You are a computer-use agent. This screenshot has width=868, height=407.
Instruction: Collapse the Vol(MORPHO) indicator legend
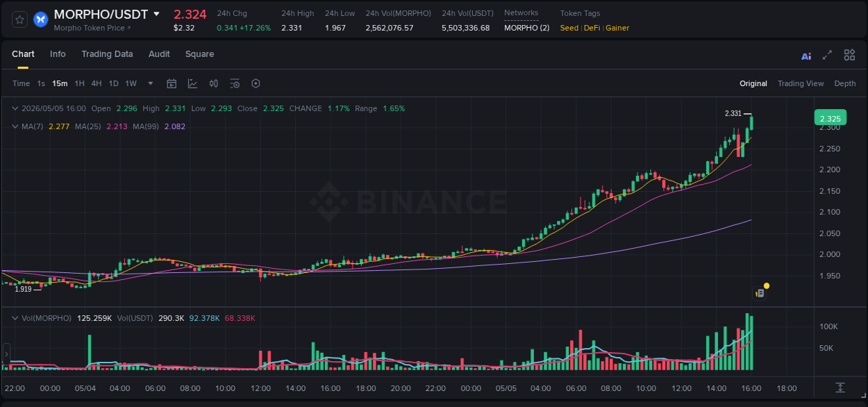(15, 318)
